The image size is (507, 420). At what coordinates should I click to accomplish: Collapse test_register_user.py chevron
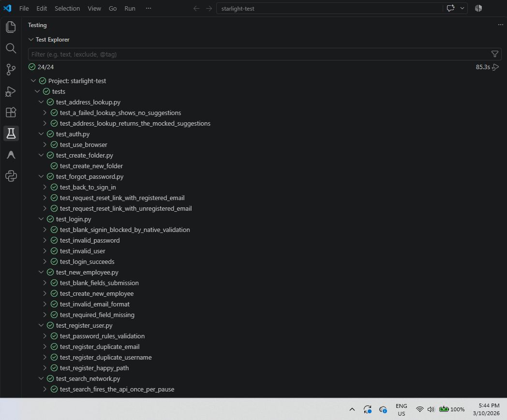coord(41,325)
